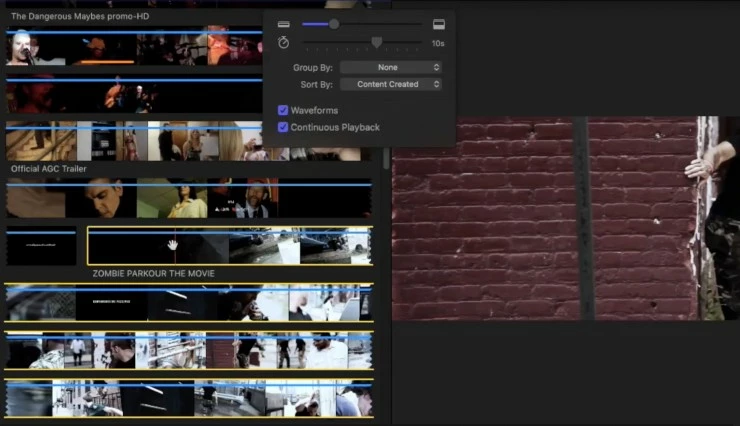Select the bottom Zombie Parkour filmstrip row
The image size is (740, 426).
tap(189, 398)
